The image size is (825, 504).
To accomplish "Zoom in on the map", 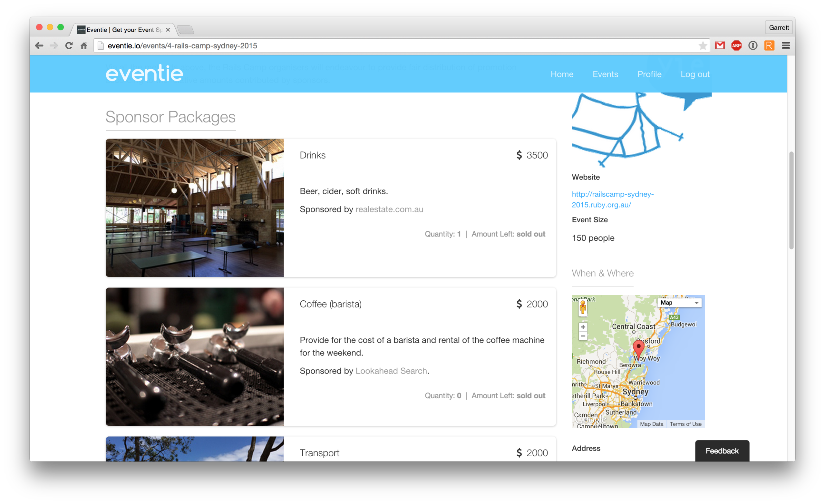I will pyautogui.click(x=583, y=327).
